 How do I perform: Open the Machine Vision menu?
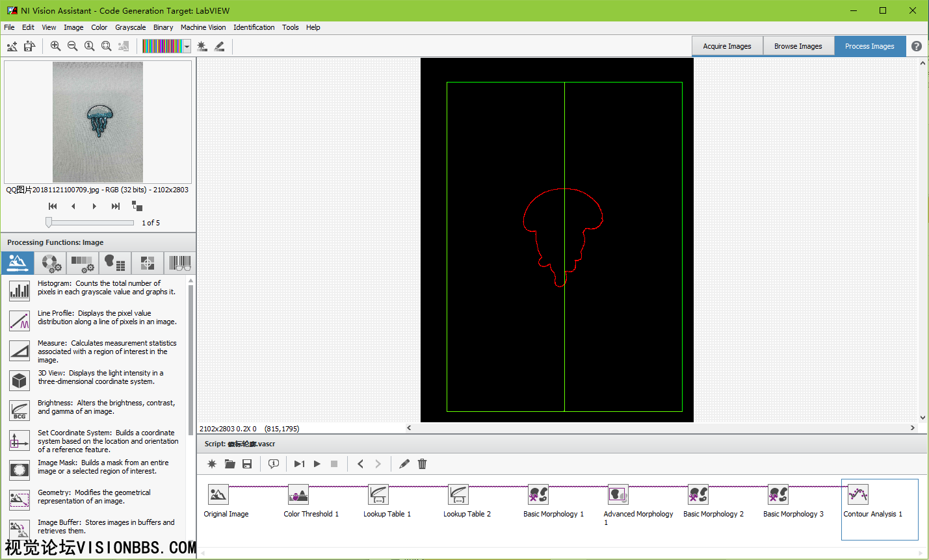(x=203, y=27)
